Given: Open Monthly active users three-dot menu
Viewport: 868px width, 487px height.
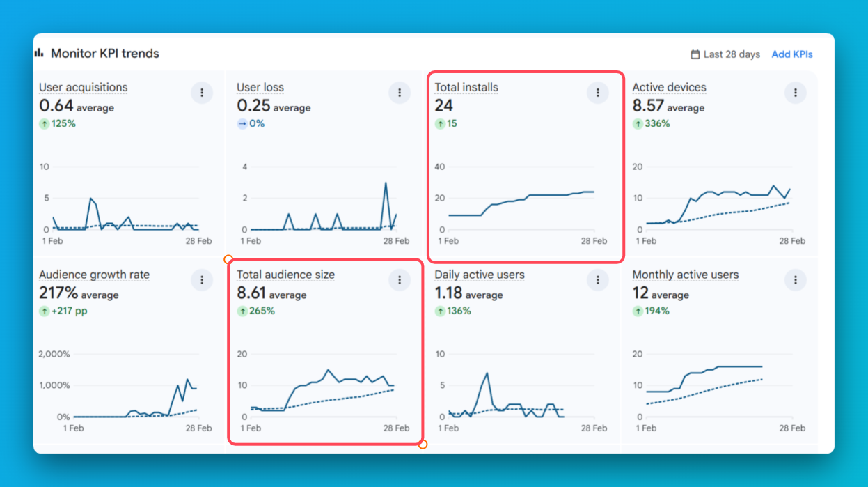Looking at the screenshot, I should coord(795,280).
